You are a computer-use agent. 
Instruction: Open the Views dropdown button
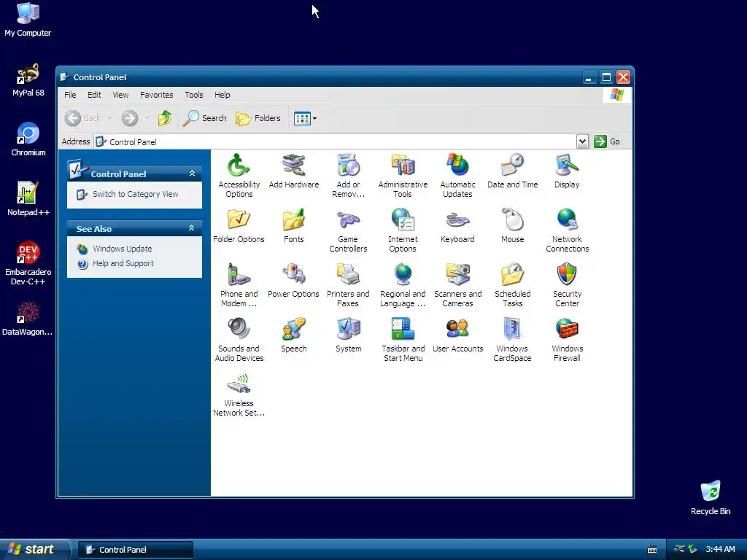(x=305, y=118)
